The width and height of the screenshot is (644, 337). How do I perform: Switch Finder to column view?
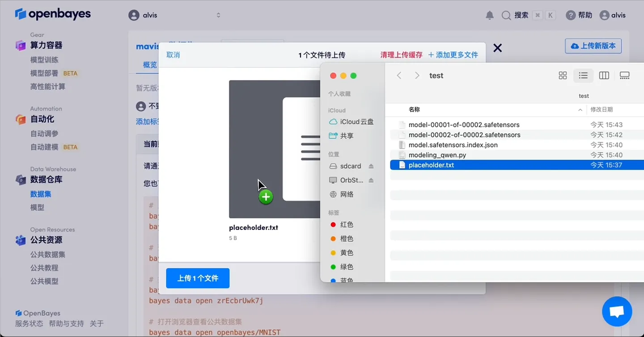click(604, 75)
